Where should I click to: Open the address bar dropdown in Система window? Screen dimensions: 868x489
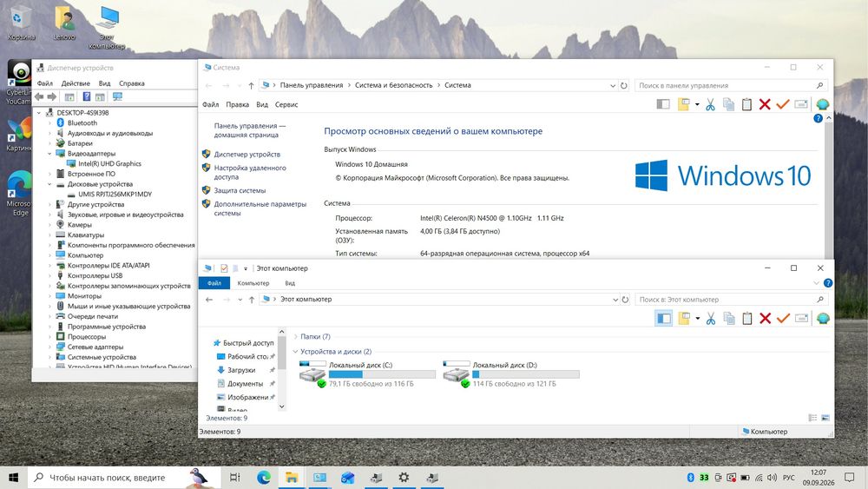point(613,85)
